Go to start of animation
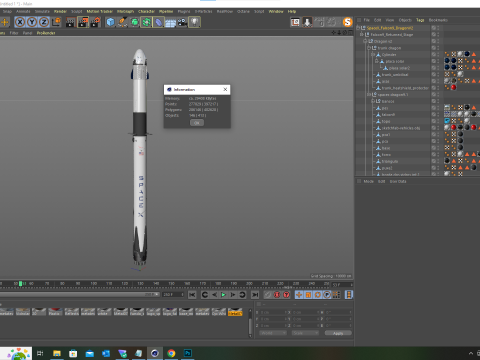480x360 pixels. click(x=192, y=295)
